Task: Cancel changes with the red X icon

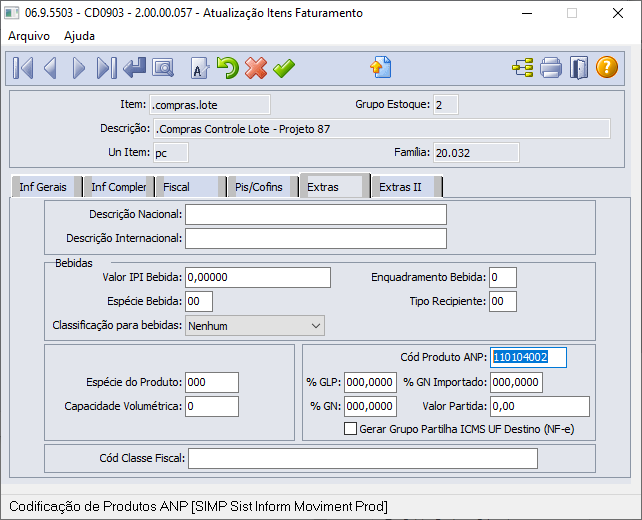Action: 256,68
